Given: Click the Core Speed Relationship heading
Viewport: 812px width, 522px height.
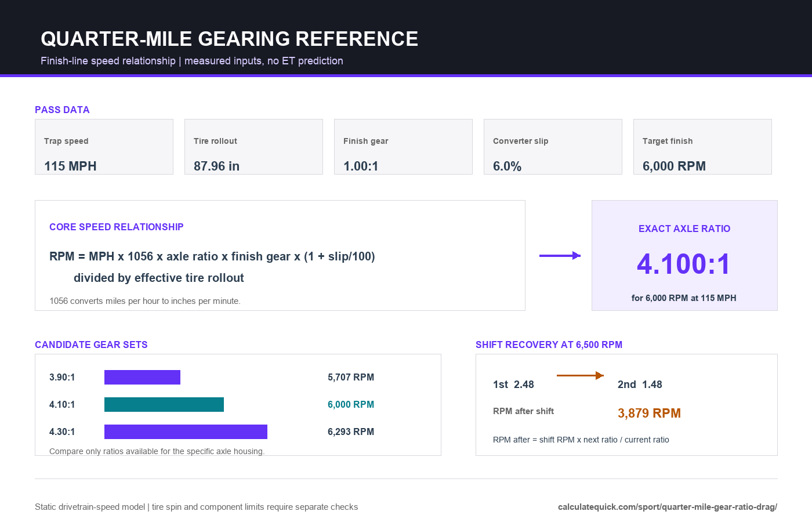Looking at the screenshot, I should 117,227.
